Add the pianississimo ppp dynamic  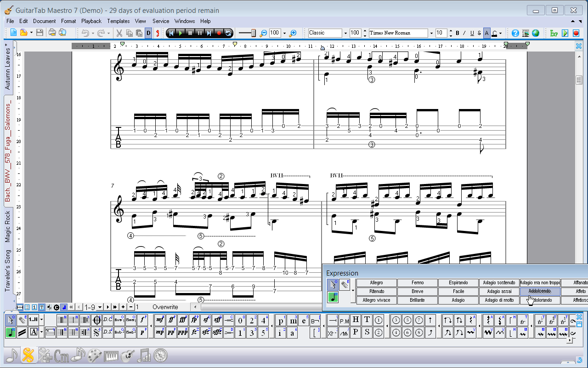click(x=183, y=332)
